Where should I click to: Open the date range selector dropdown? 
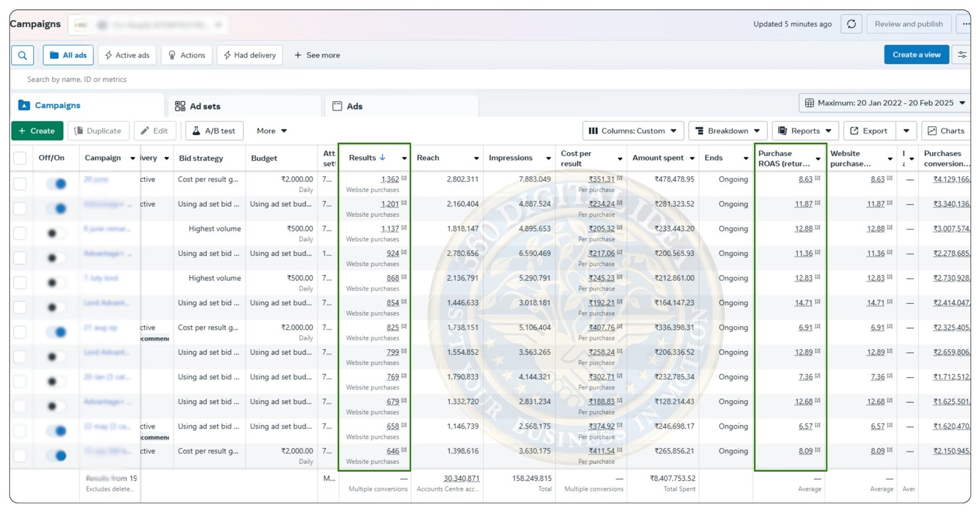(x=884, y=103)
